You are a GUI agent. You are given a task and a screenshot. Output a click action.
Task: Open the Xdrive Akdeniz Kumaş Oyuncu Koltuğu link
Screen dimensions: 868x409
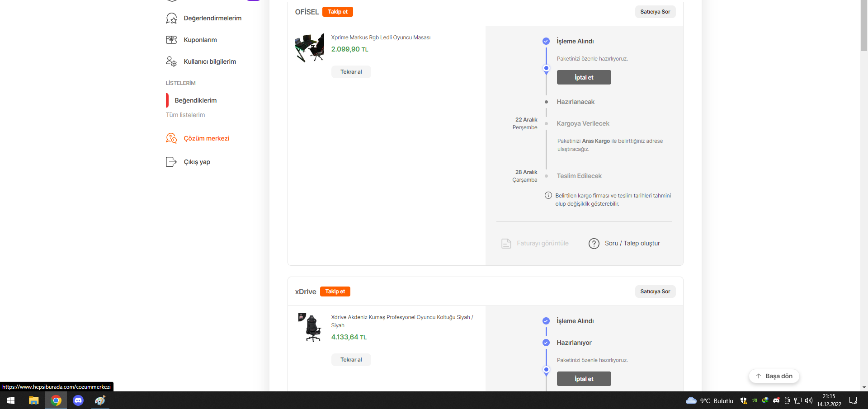point(402,321)
